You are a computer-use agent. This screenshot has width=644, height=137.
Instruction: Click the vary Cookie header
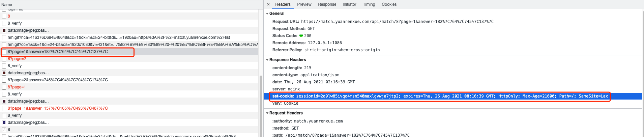click(285, 103)
